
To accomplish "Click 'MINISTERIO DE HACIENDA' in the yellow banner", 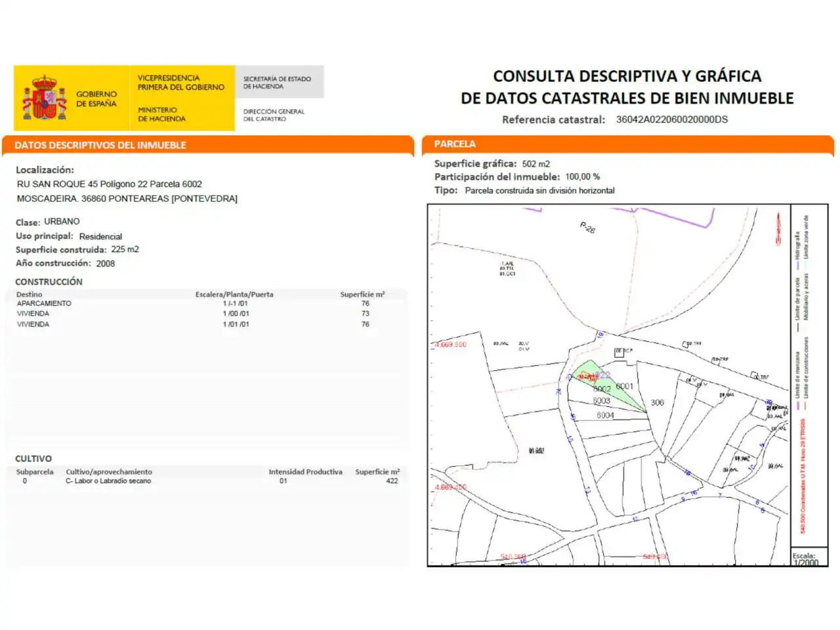I will point(161,114).
